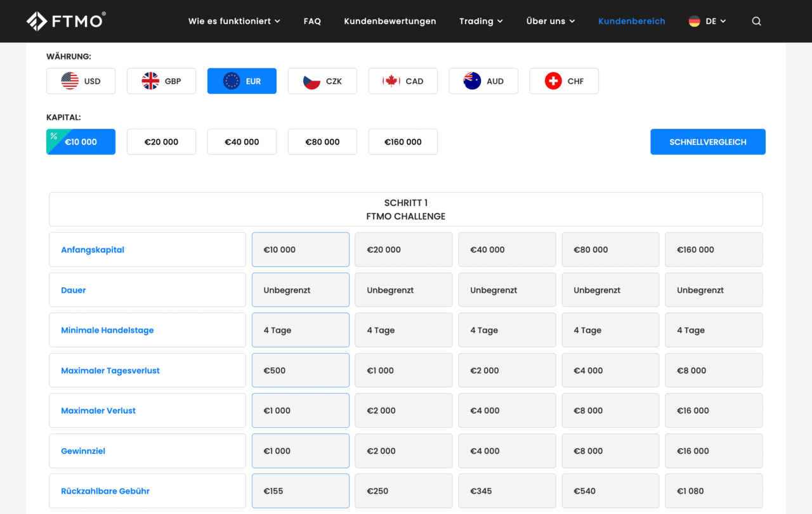Click €1 080 fee cell
This screenshot has width=812, height=514.
[x=714, y=491]
